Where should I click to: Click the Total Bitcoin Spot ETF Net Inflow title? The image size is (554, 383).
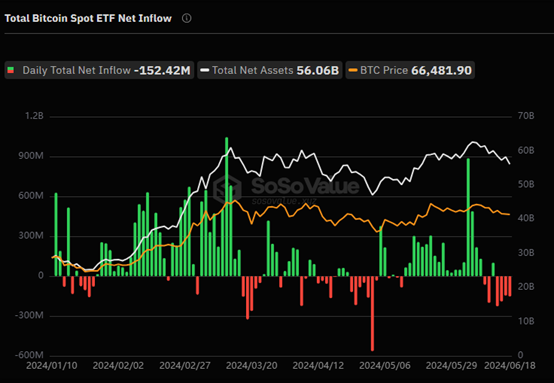88,18
